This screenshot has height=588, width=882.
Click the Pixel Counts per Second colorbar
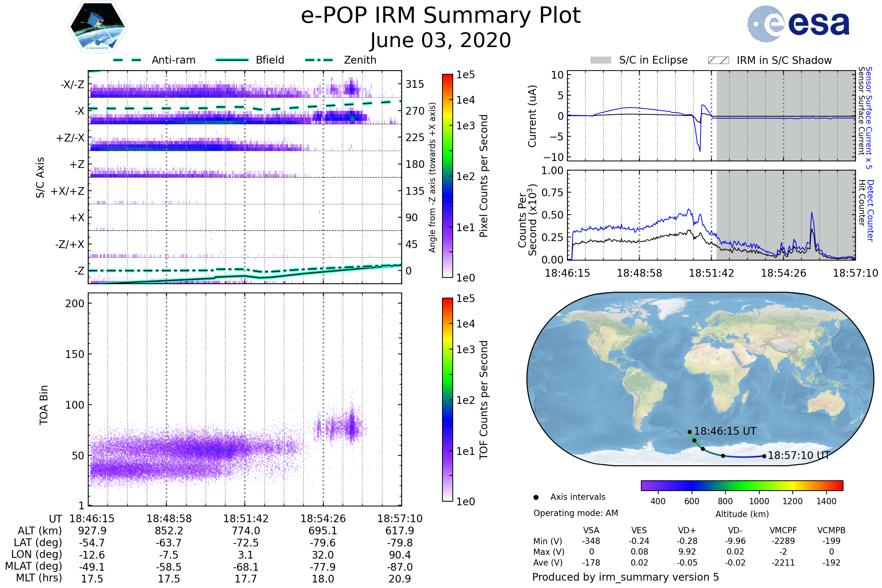pos(447,176)
